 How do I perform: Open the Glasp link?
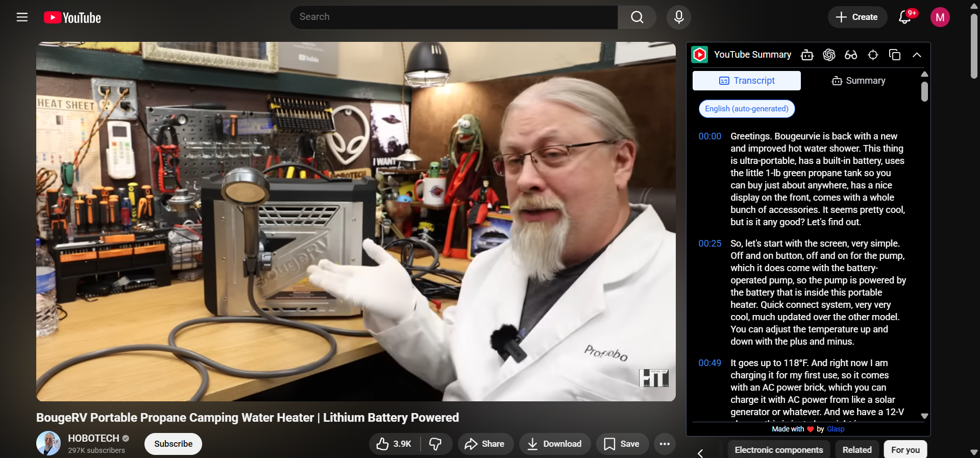836,429
